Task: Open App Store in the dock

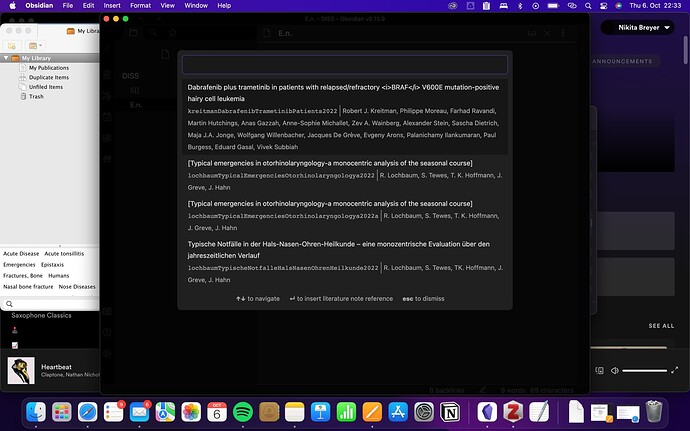Action: pos(398,413)
